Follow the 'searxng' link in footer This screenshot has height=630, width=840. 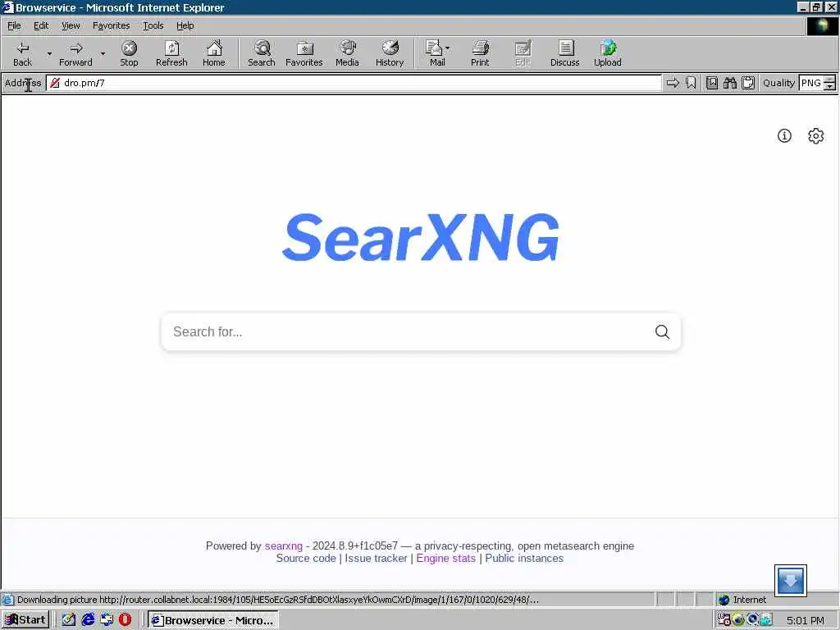tap(283, 546)
